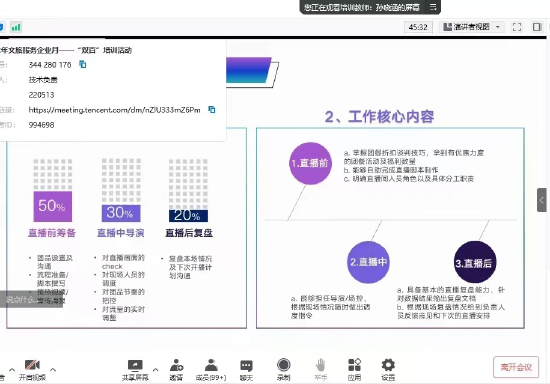Open the 聊天 chat panel
This screenshot has width=550, height=384.
click(x=246, y=370)
